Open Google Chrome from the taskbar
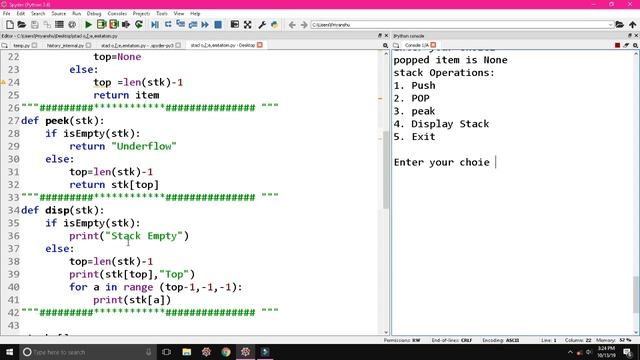This screenshot has width=640, height=360. pos(226,352)
